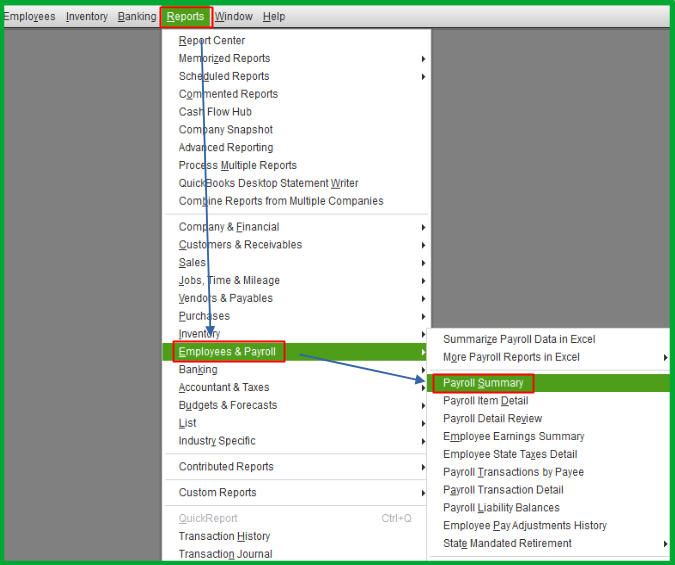Expand Scheduled Reports submenu arrow
Viewport: 675px width, 565px height.
tap(423, 77)
